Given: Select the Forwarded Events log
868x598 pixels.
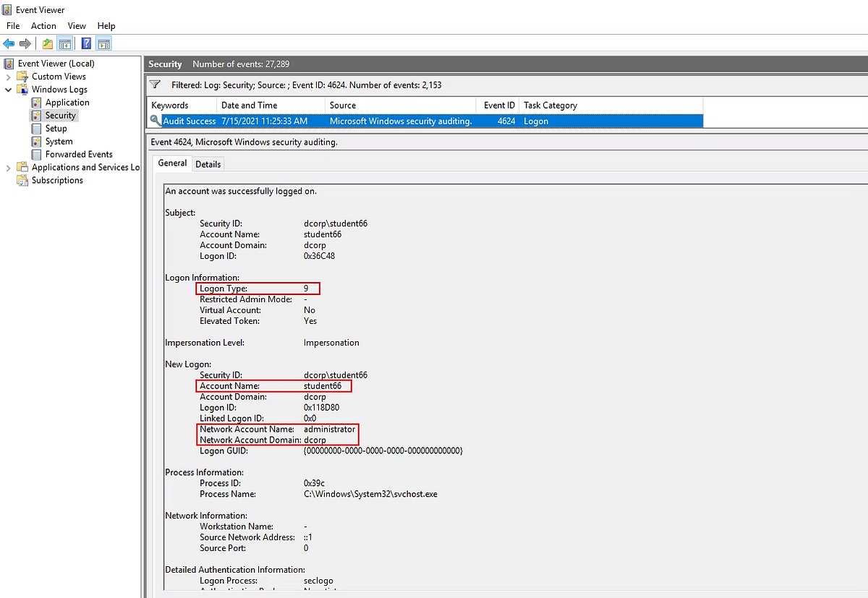Looking at the screenshot, I should [x=80, y=154].
